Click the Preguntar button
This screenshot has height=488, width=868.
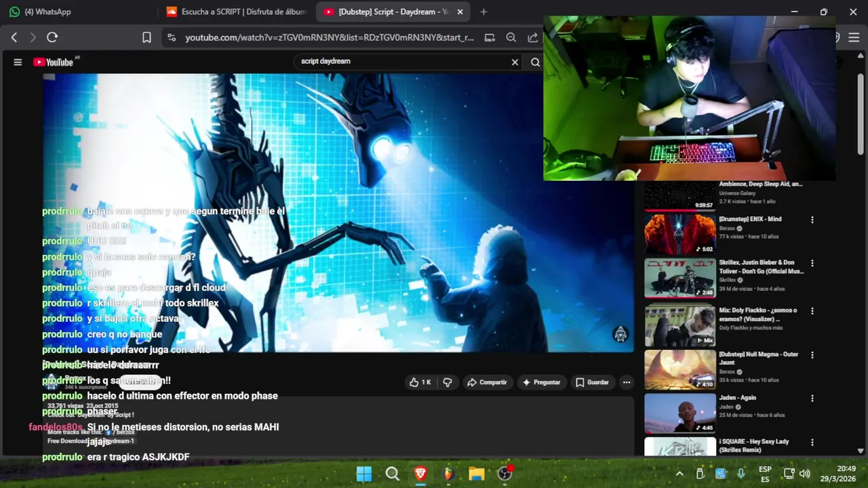(541, 382)
